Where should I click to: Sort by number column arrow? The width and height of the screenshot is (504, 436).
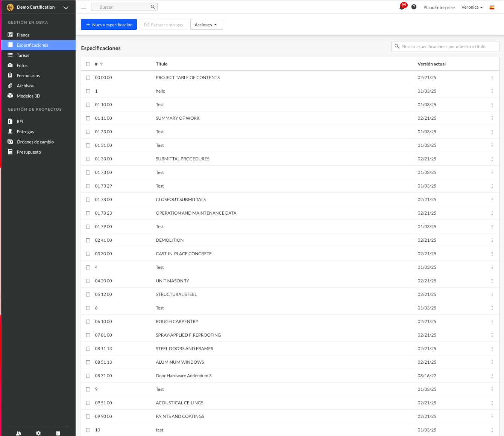coord(101,64)
